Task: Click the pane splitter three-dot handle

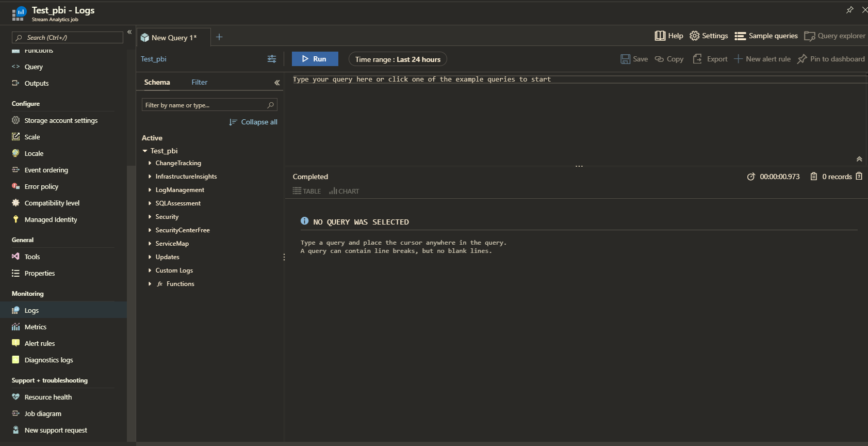Action: (284, 257)
